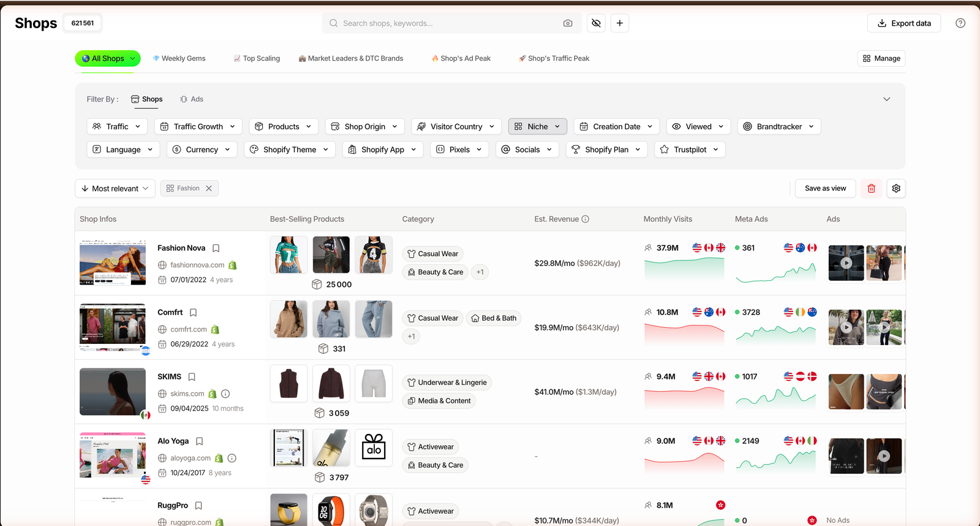
Task: Bookmark the Fashion Nova shop
Action: click(x=216, y=248)
